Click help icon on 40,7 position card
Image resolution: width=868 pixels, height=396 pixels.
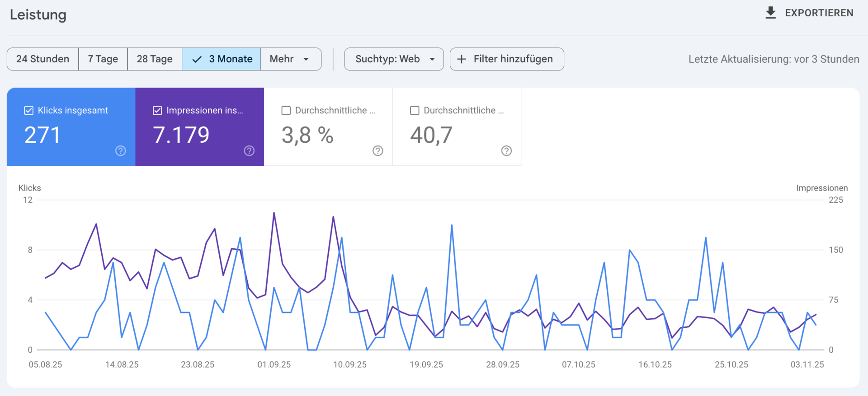[506, 151]
